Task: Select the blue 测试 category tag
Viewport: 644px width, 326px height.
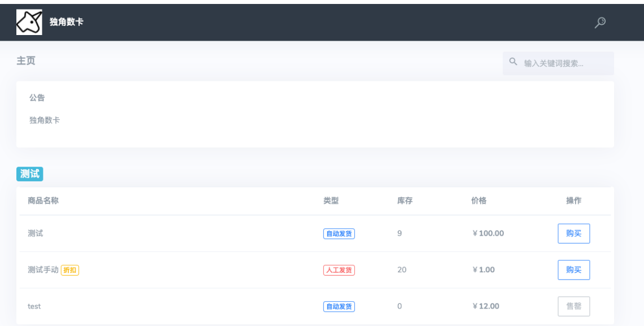Action: [x=30, y=174]
